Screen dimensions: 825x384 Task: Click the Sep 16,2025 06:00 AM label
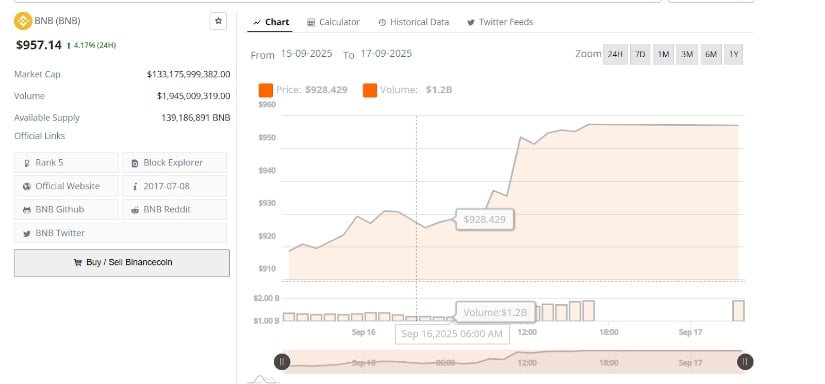click(452, 334)
